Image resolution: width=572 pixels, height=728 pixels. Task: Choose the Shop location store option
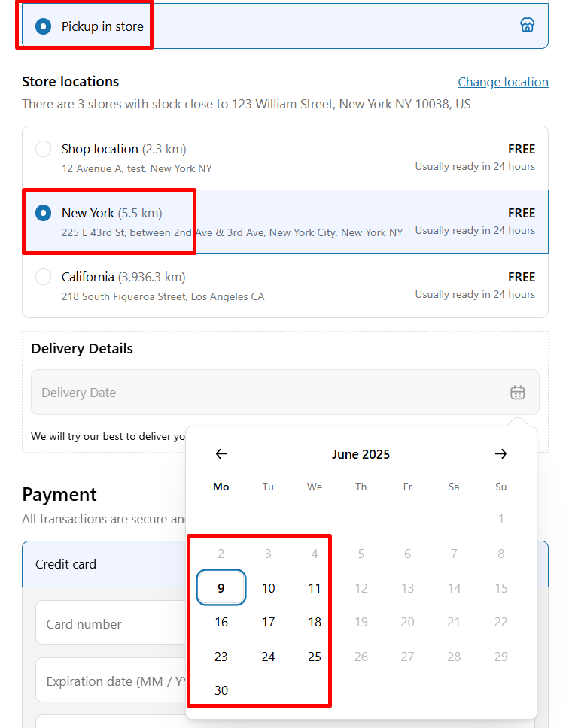[284, 158]
